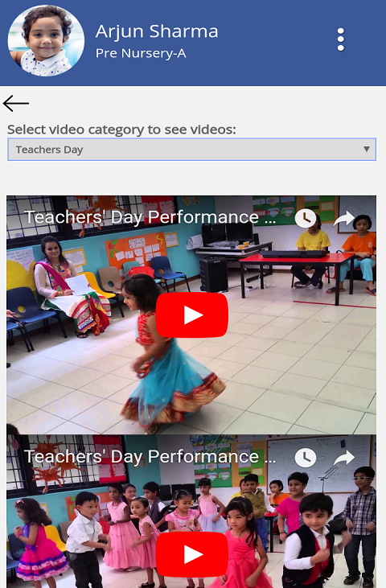Add second group-dance video to Watch Later
The width and height of the screenshot is (386, 588).
point(306,458)
